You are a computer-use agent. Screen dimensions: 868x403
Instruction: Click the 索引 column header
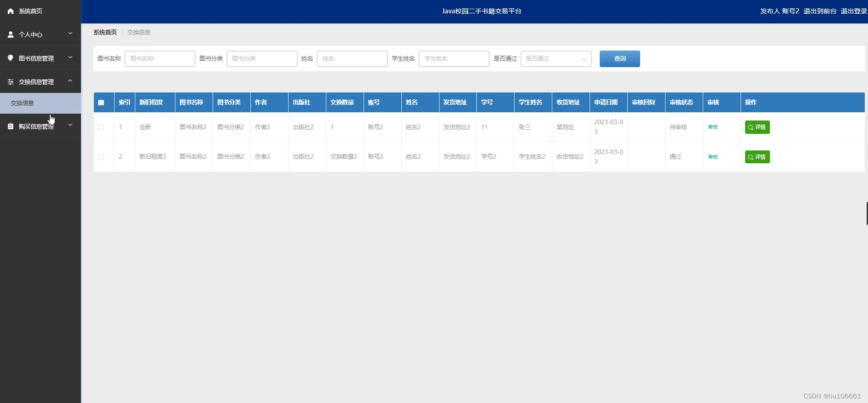click(x=124, y=103)
